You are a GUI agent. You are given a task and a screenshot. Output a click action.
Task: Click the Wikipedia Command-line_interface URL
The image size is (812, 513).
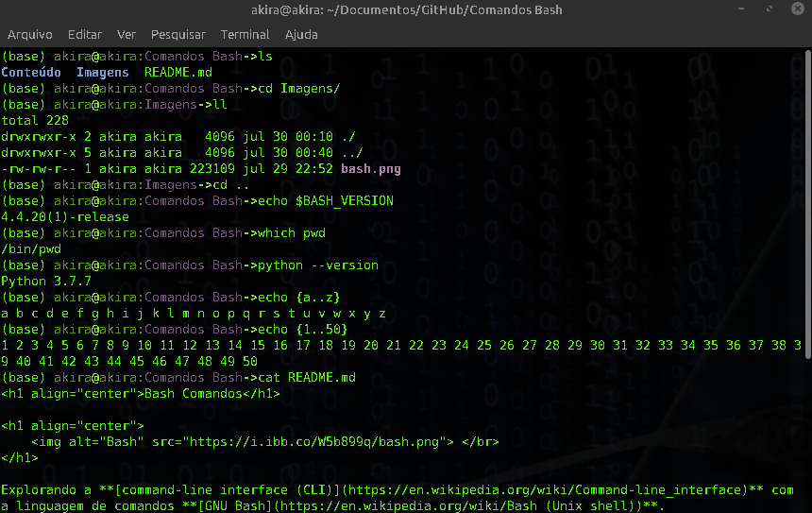tap(549, 489)
